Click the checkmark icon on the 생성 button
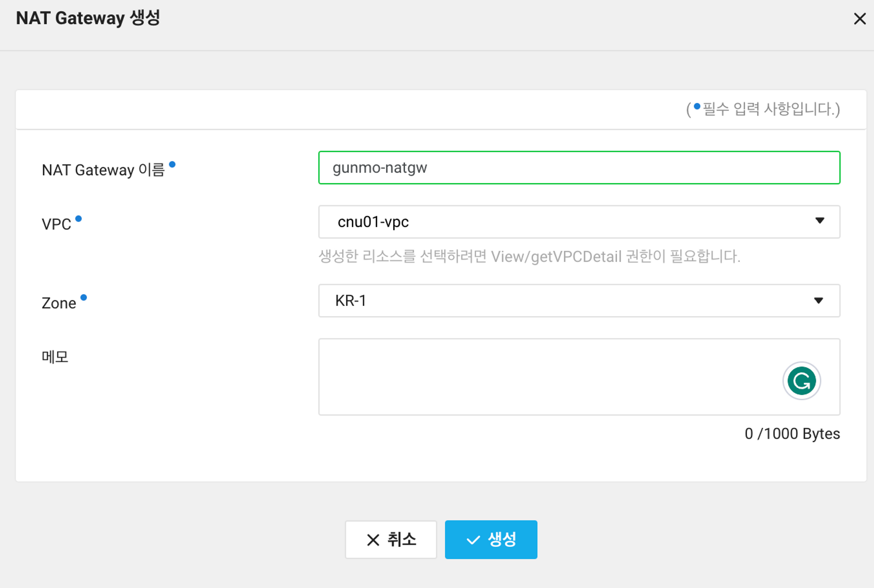Screen dimensions: 874x588 point(473,540)
